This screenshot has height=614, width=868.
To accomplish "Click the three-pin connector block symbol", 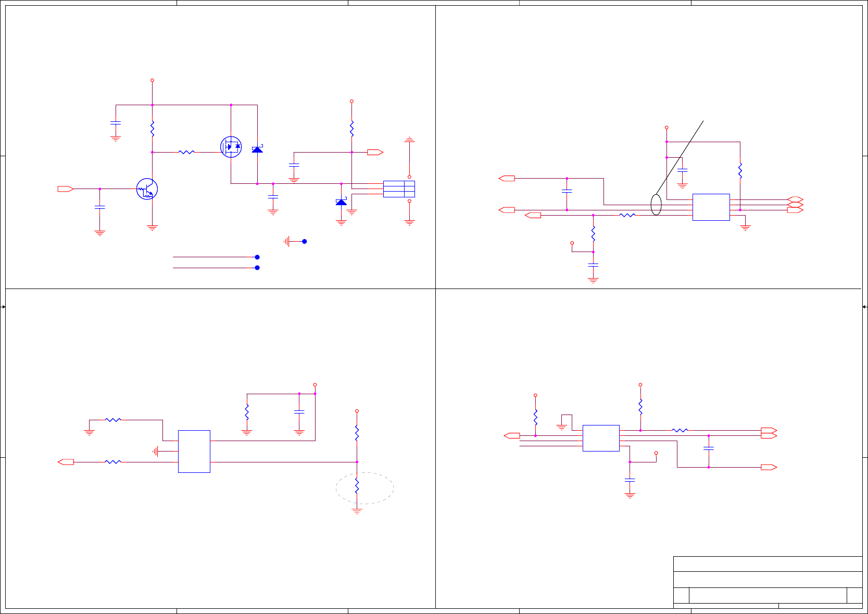I will (x=399, y=189).
